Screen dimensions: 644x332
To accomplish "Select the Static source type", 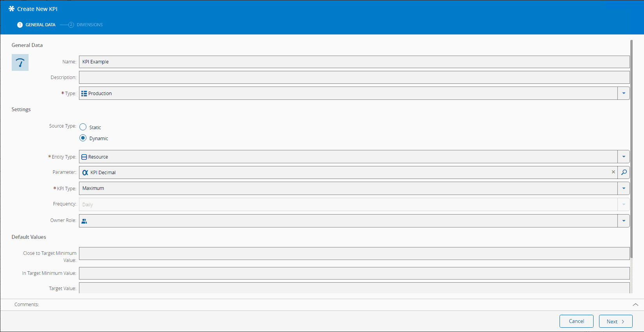I will coord(83,127).
